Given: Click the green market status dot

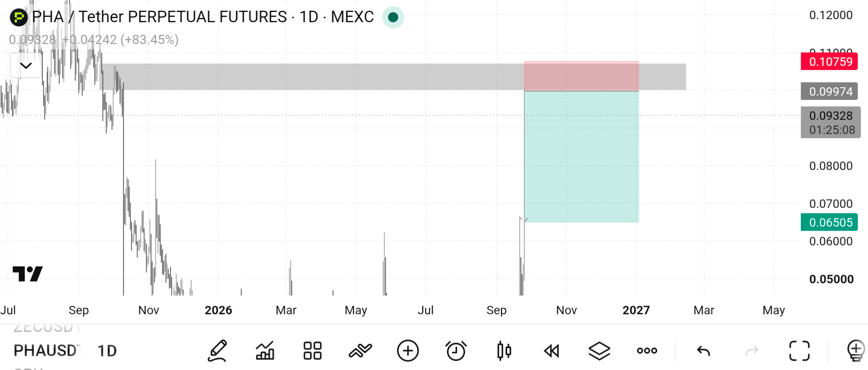Looking at the screenshot, I should tap(393, 17).
